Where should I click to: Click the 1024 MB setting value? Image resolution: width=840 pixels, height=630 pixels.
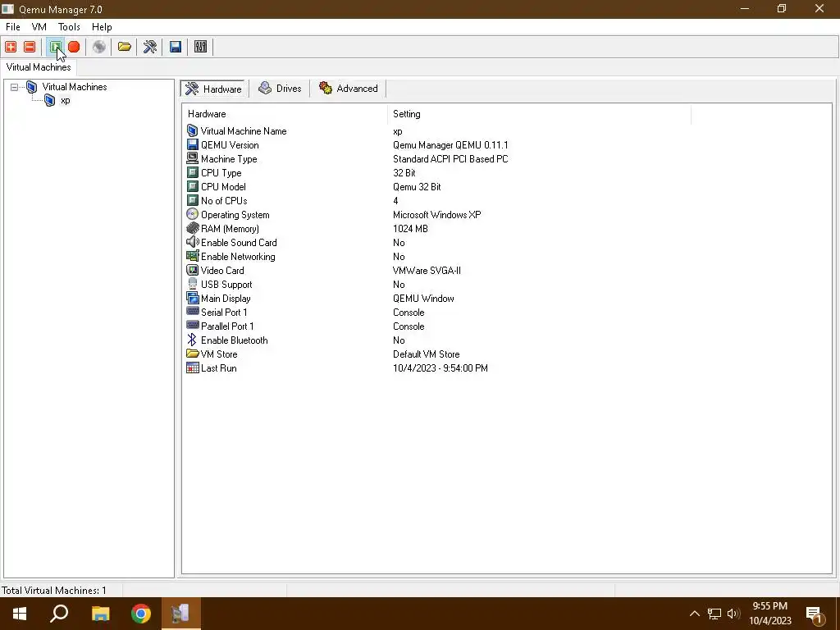pyautogui.click(x=410, y=229)
